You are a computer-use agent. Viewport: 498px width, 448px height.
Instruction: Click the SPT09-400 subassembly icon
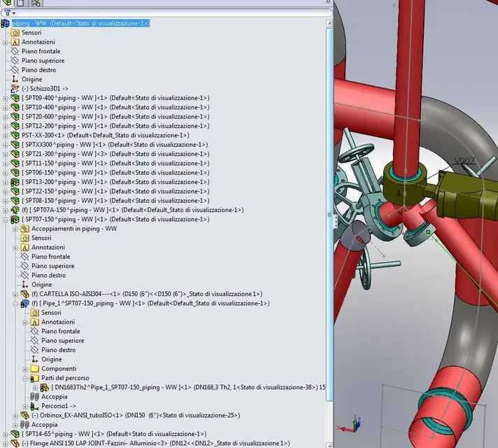15,98
